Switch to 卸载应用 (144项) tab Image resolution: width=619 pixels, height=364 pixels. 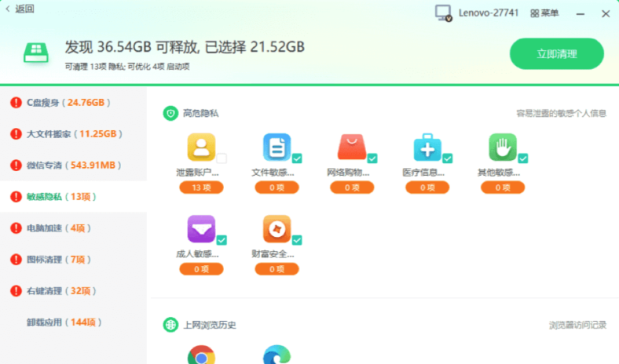73,322
